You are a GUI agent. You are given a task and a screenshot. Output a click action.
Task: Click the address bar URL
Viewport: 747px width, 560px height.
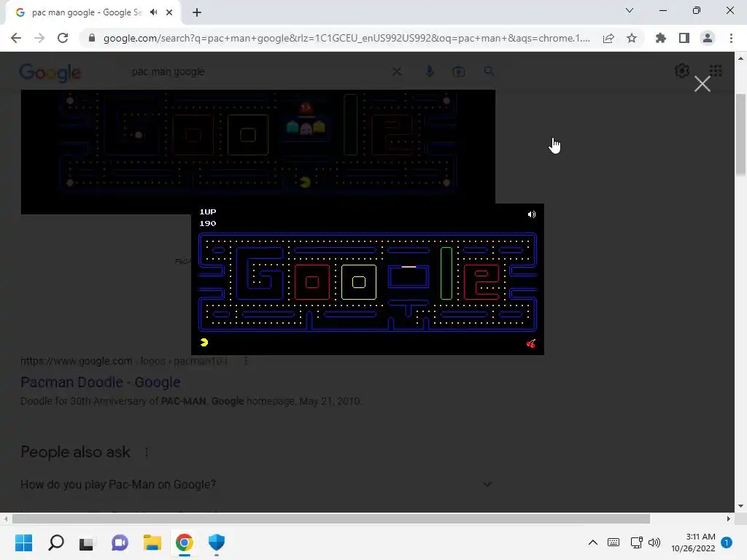coord(347,38)
